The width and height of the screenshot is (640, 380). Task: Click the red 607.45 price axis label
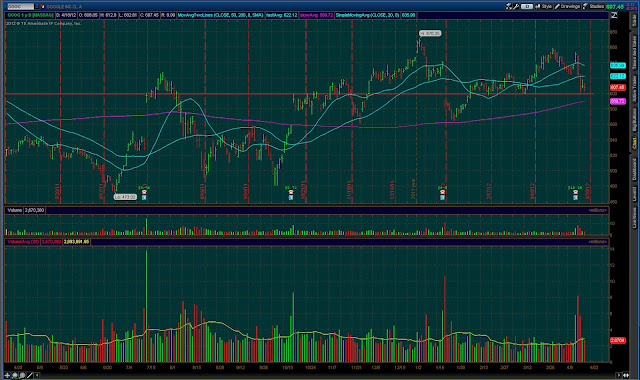click(618, 87)
